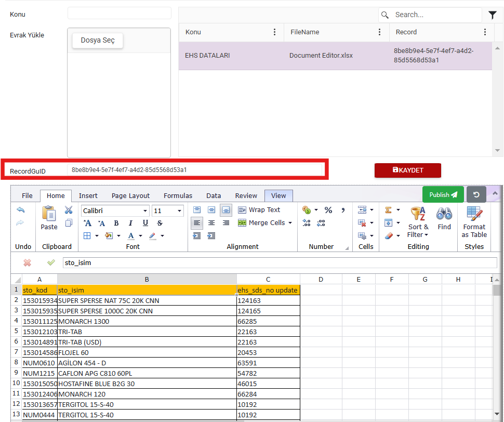Click the Insert Cells icon
The height and width of the screenshot is (422, 504).
click(x=362, y=210)
